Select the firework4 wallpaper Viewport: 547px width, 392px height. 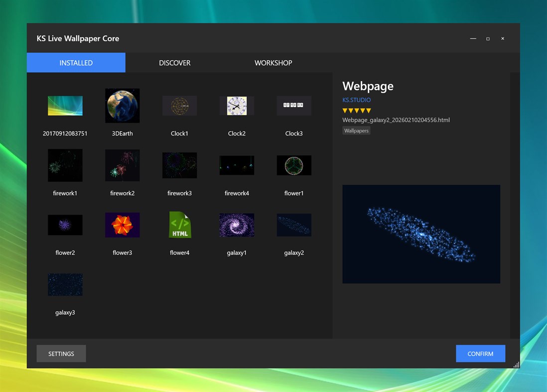(x=237, y=165)
